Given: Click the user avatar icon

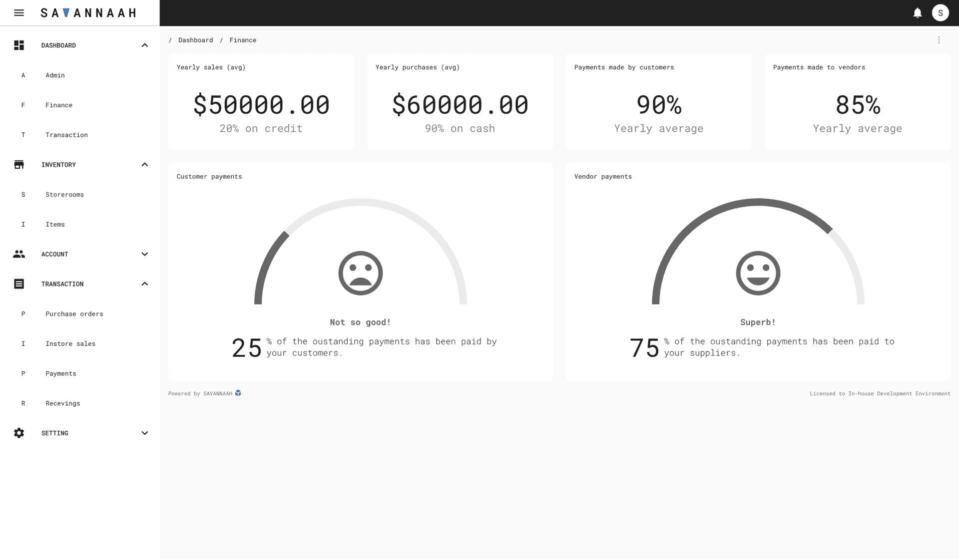Looking at the screenshot, I should [941, 12].
